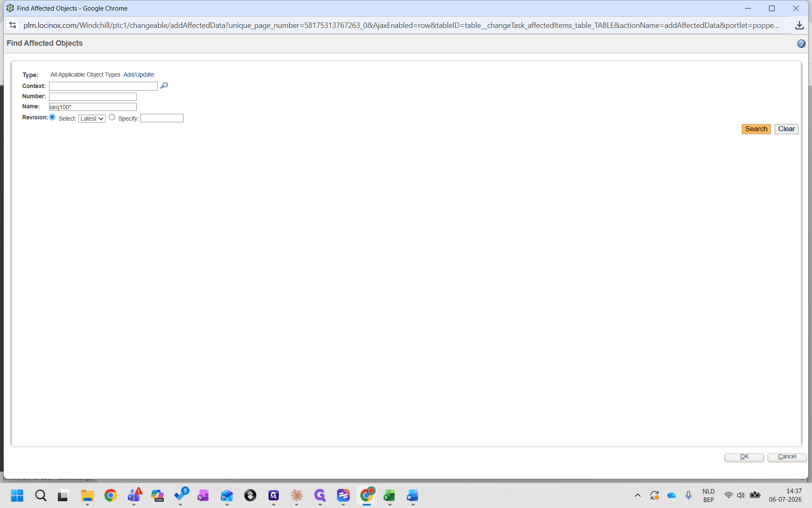The height and width of the screenshot is (508, 812).
Task: Open the dark purple G app taskbar icon
Action: click(x=274, y=495)
